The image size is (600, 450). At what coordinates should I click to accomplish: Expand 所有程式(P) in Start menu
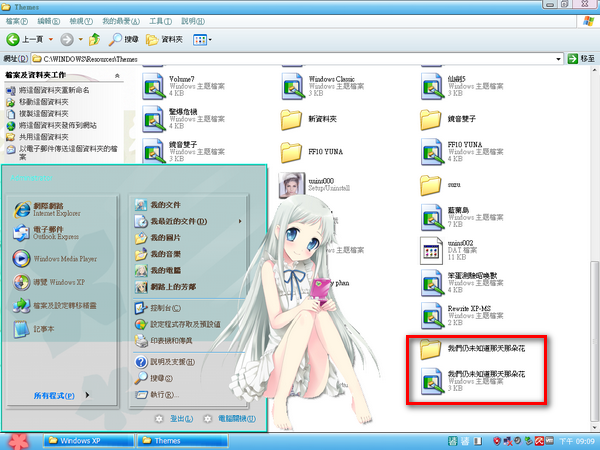(x=61, y=395)
